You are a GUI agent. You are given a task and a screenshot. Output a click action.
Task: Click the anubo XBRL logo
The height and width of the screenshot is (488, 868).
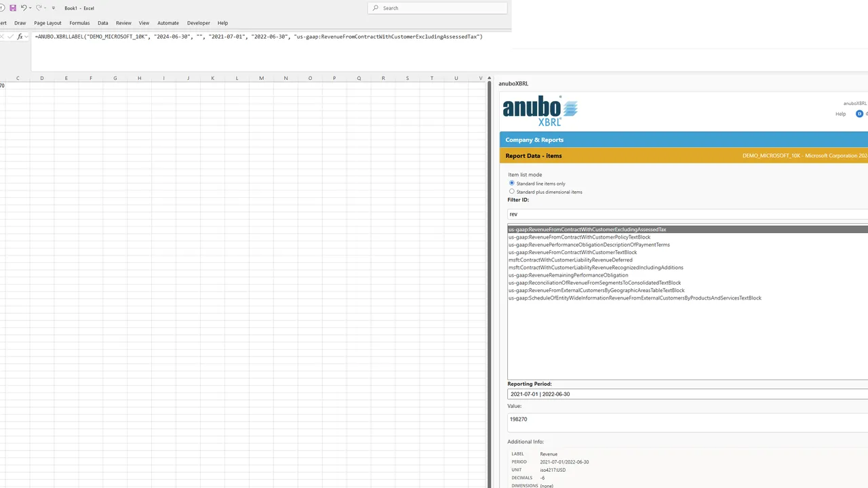tap(540, 110)
